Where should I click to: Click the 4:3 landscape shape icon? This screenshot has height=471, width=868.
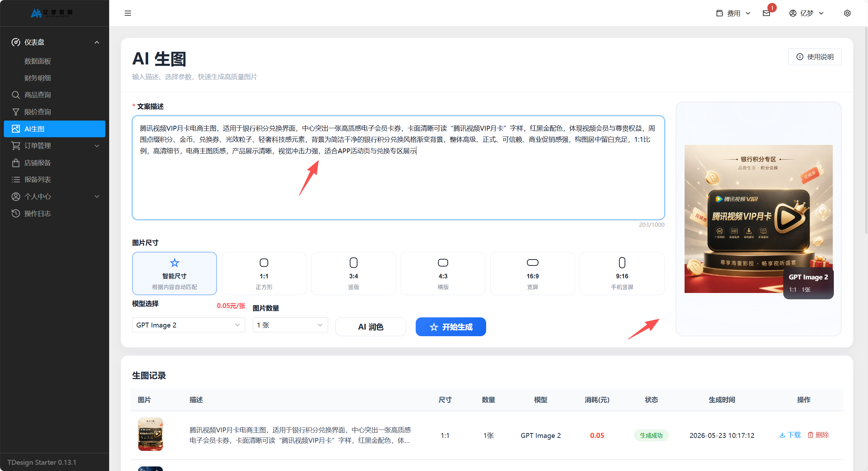(x=443, y=263)
